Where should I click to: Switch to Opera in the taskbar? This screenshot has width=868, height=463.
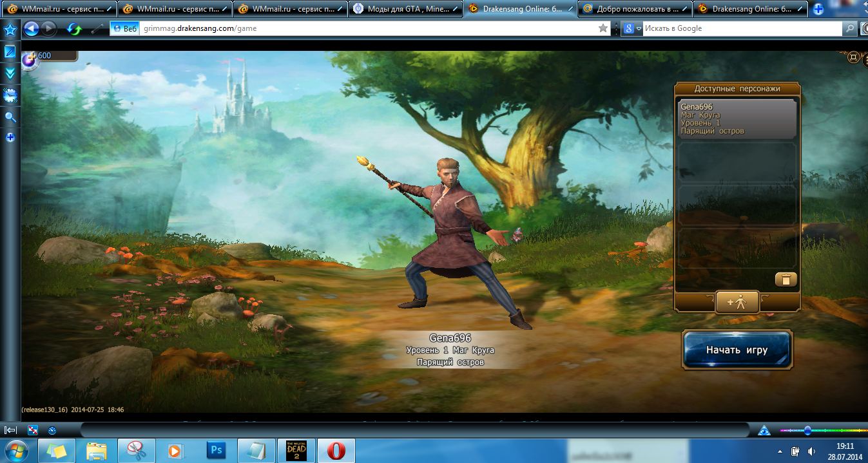336,451
